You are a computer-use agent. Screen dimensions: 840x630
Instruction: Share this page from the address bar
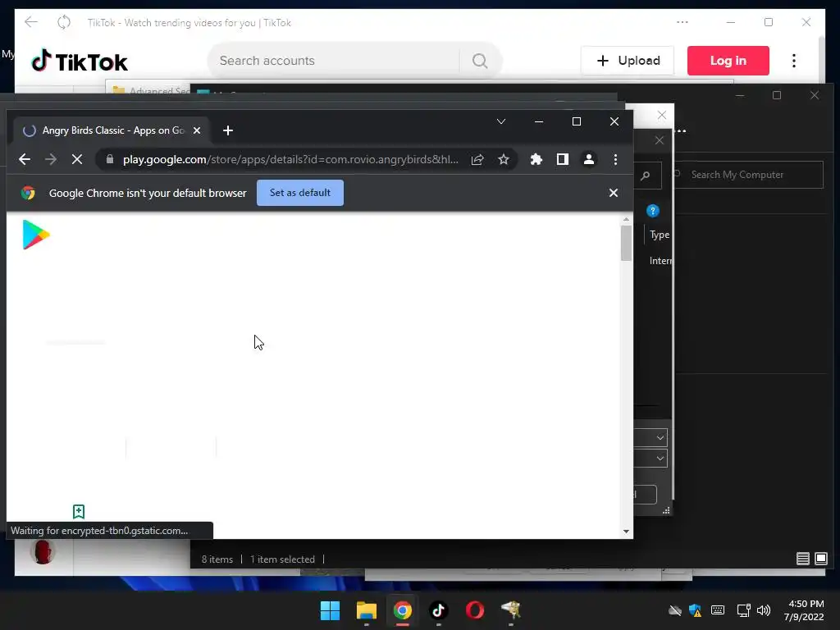(477, 159)
